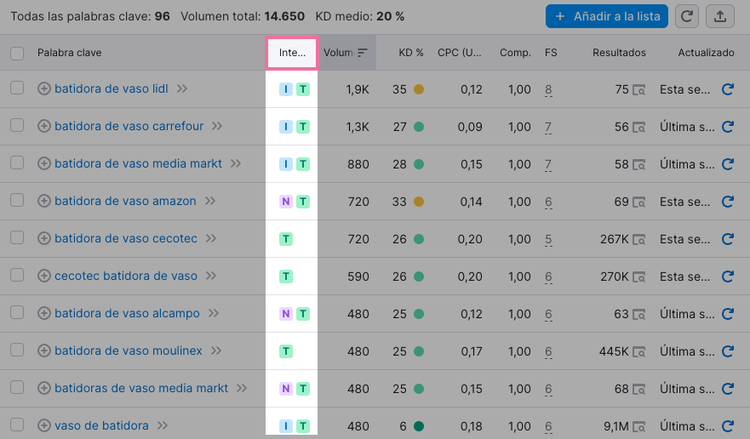Expand chevrons next to batidora de vaso media markt
This screenshot has width=750, height=439.
click(235, 164)
